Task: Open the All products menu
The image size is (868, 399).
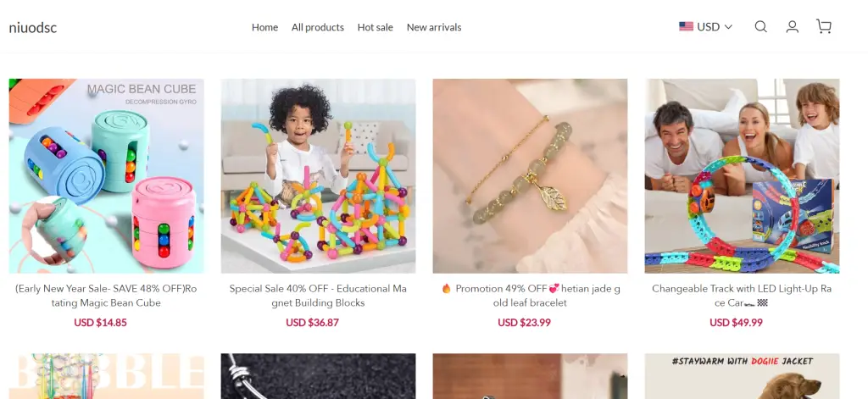Action: point(318,27)
